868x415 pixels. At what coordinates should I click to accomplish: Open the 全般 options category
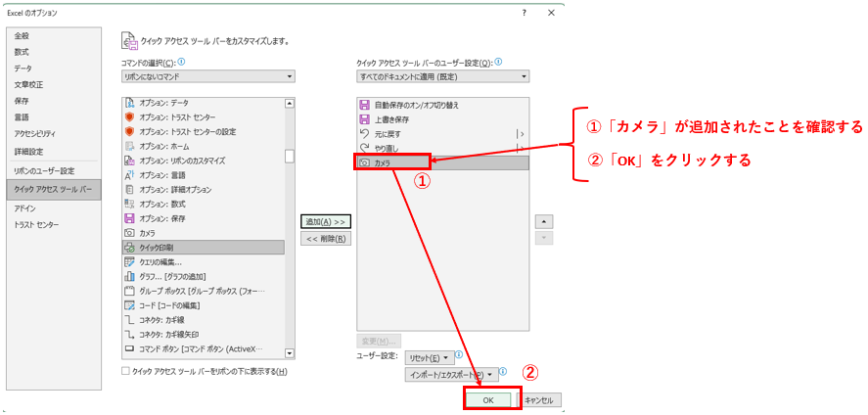point(23,35)
